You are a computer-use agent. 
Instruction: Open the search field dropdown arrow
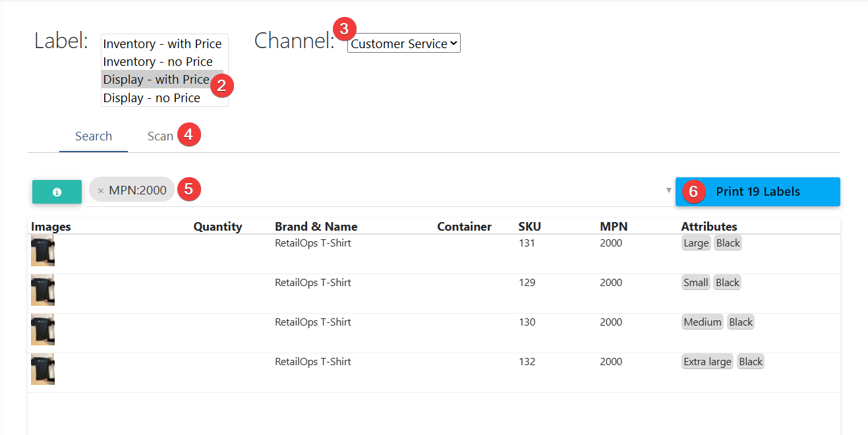[x=668, y=190]
